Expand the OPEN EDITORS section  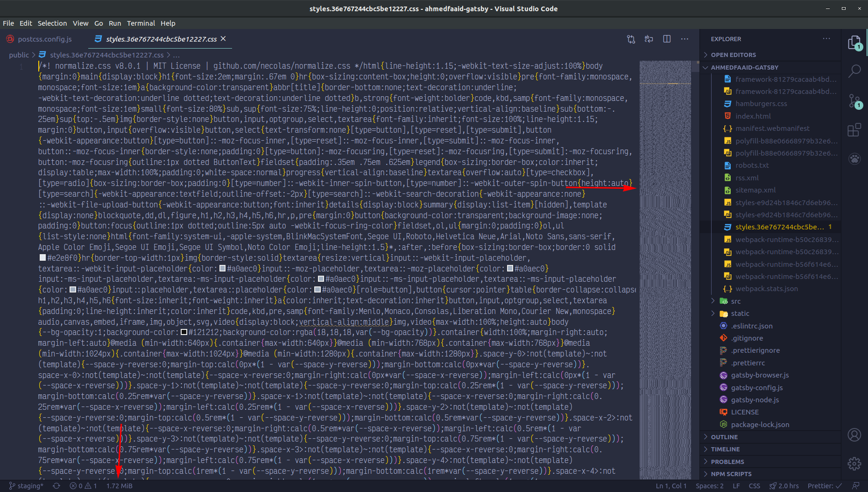tap(733, 55)
